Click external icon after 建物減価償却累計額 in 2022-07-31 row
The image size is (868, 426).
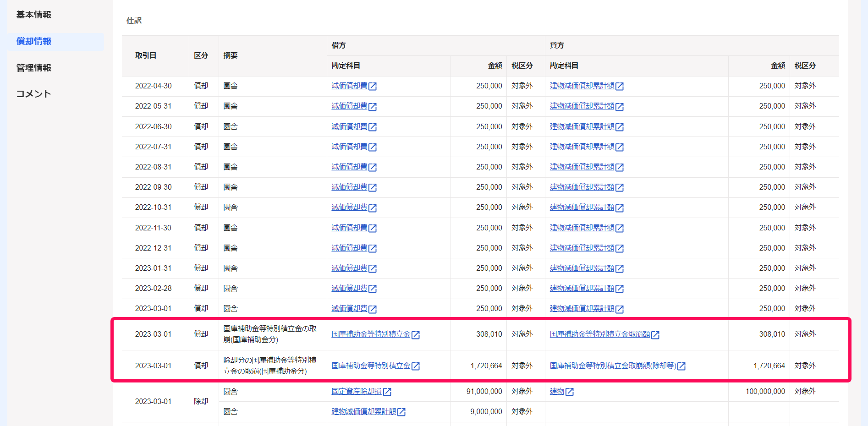pos(620,147)
